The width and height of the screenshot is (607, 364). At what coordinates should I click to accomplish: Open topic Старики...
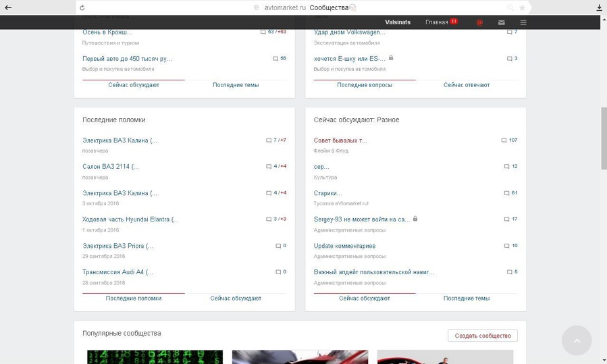coord(328,193)
